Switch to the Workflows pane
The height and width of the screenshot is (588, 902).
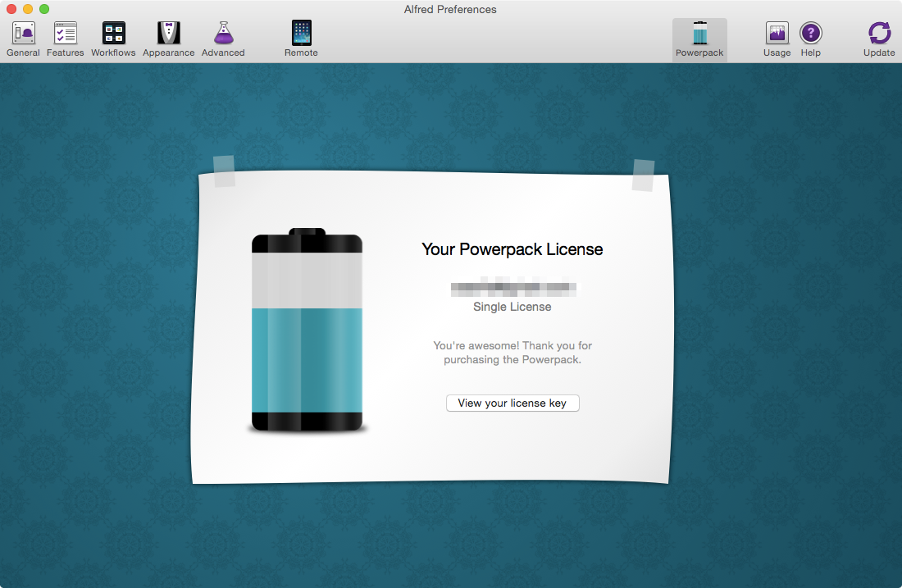113,39
